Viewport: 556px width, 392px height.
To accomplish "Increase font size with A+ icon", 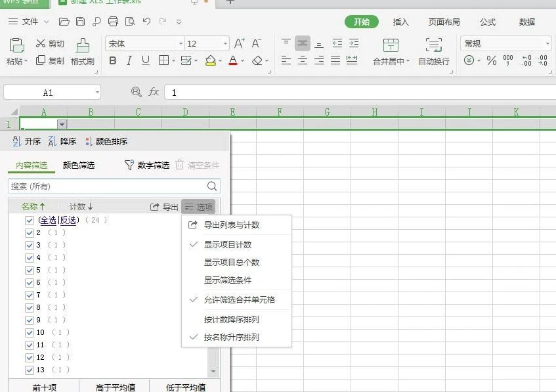I will point(240,43).
